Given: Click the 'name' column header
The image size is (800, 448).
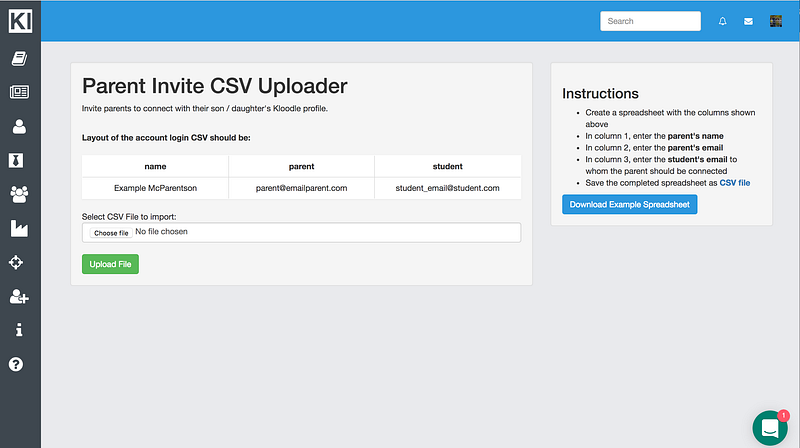Looking at the screenshot, I should tap(155, 166).
